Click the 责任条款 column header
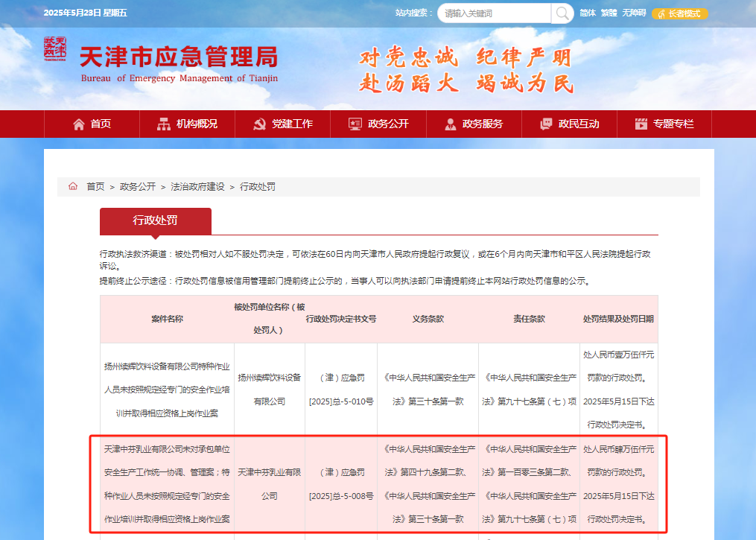Image resolution: width=756 pixels, height=540 pixels. coord(529,319)
